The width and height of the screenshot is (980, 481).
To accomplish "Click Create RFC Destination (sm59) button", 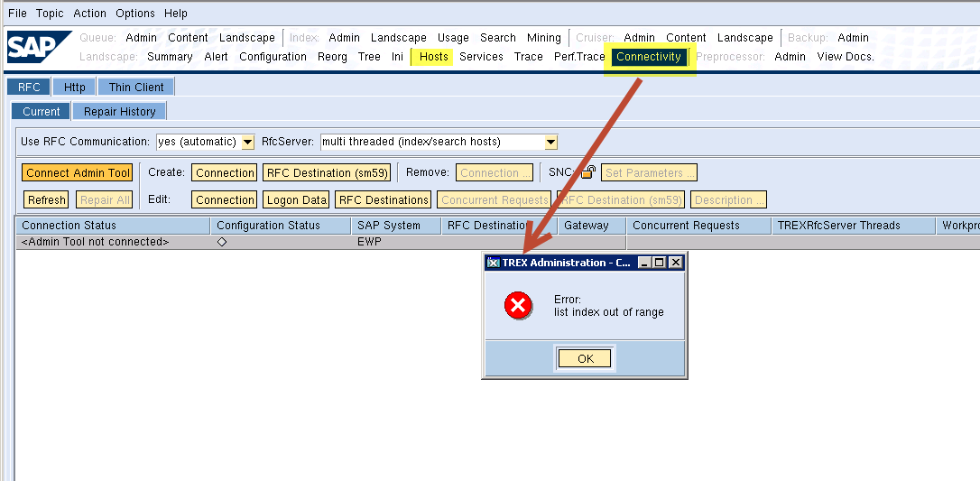I will [327, 173].
